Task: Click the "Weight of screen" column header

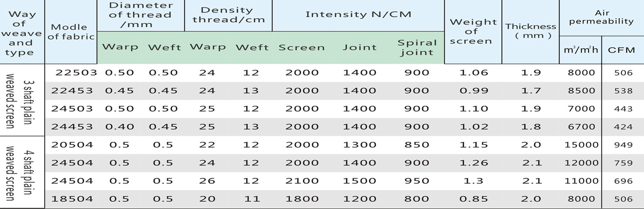Action: (473, 31)
